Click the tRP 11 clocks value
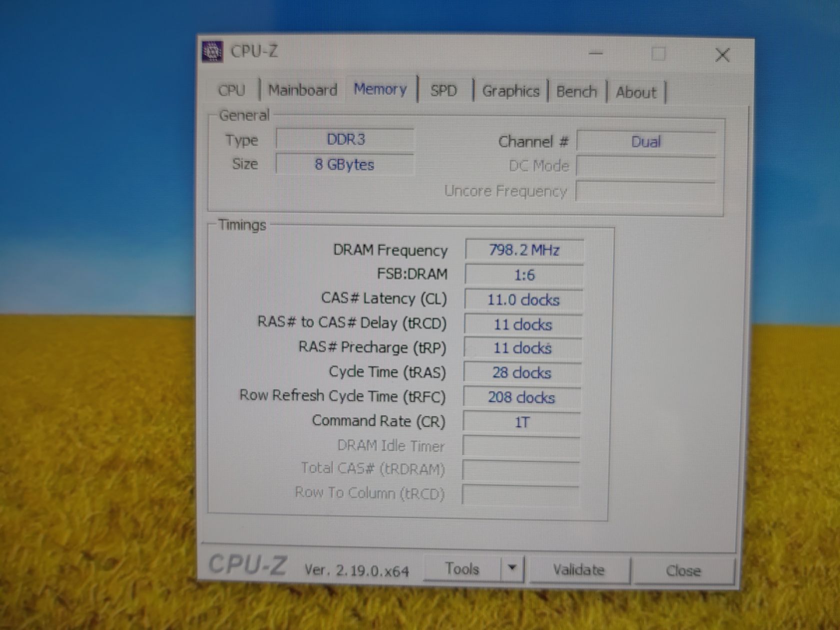This screenshot has height=630, width=840. click(522, 348)
